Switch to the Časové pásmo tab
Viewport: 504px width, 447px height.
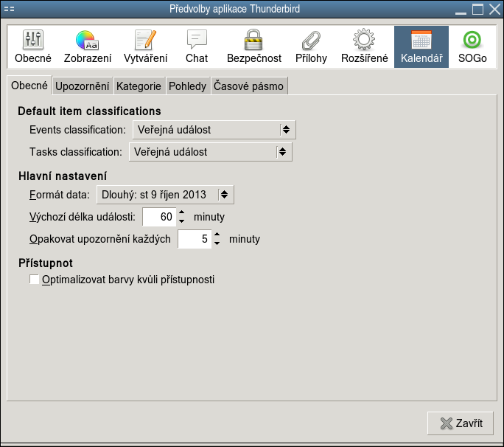(x=248, y=86)
